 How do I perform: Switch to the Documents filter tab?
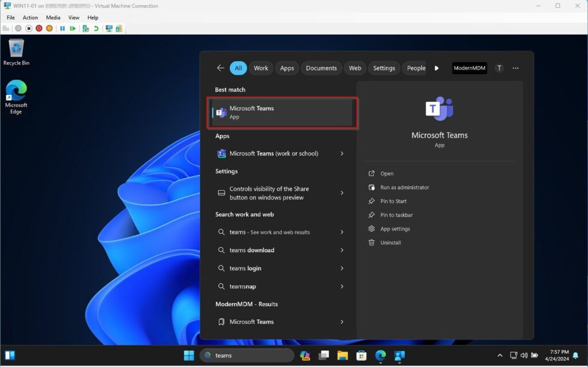[321, 68]
